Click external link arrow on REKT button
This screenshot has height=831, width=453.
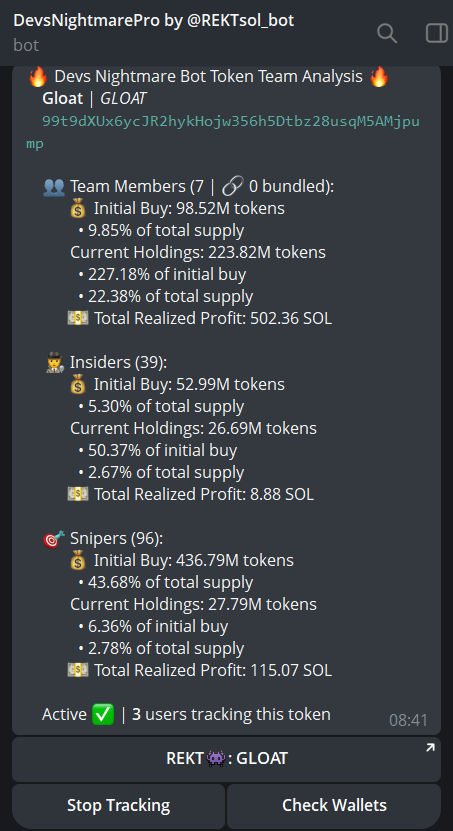pos(430,748)
